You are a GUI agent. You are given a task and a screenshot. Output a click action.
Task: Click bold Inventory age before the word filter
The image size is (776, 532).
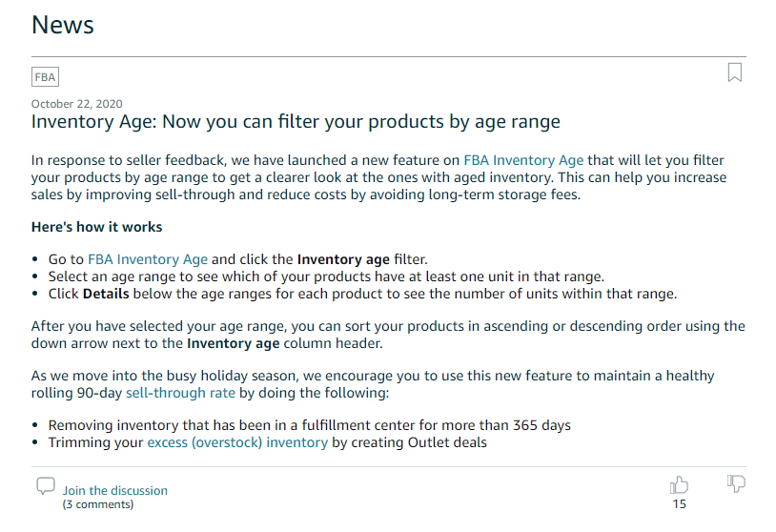click(343, 259)
